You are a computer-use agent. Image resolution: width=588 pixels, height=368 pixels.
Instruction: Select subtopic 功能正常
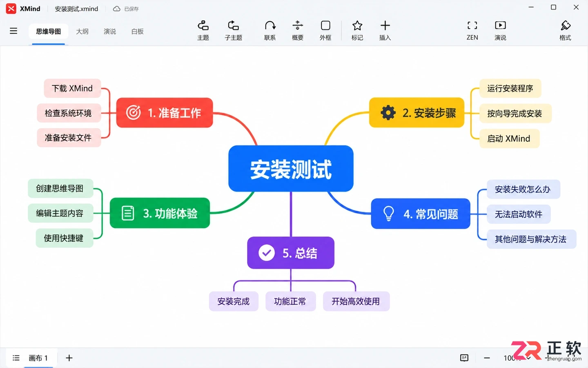(290, 301)
